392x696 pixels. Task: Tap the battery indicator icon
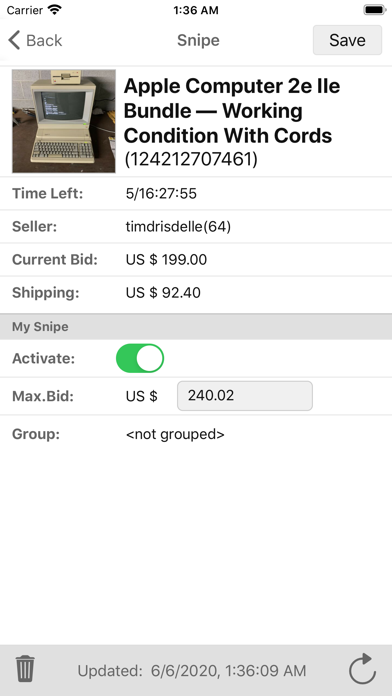pos(375,10)
